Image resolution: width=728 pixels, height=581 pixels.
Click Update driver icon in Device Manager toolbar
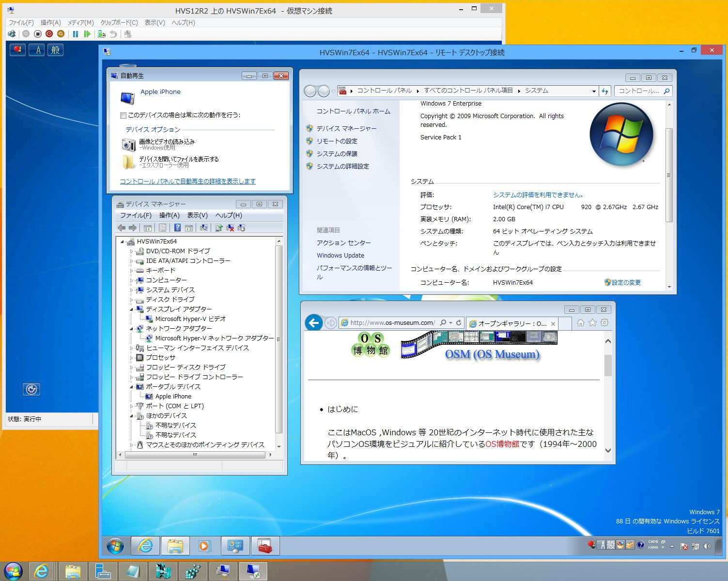(x=219, y=228)
